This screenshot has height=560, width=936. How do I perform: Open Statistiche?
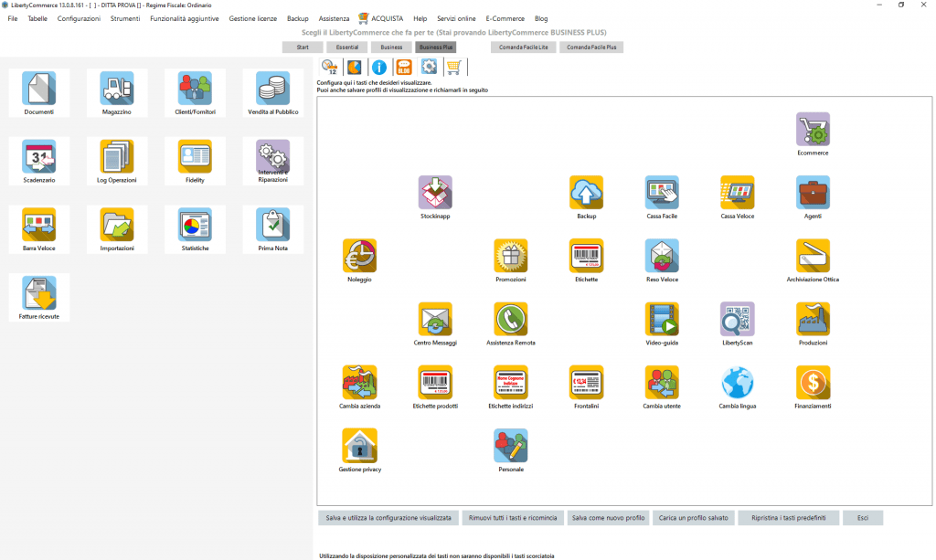point(196,229)
